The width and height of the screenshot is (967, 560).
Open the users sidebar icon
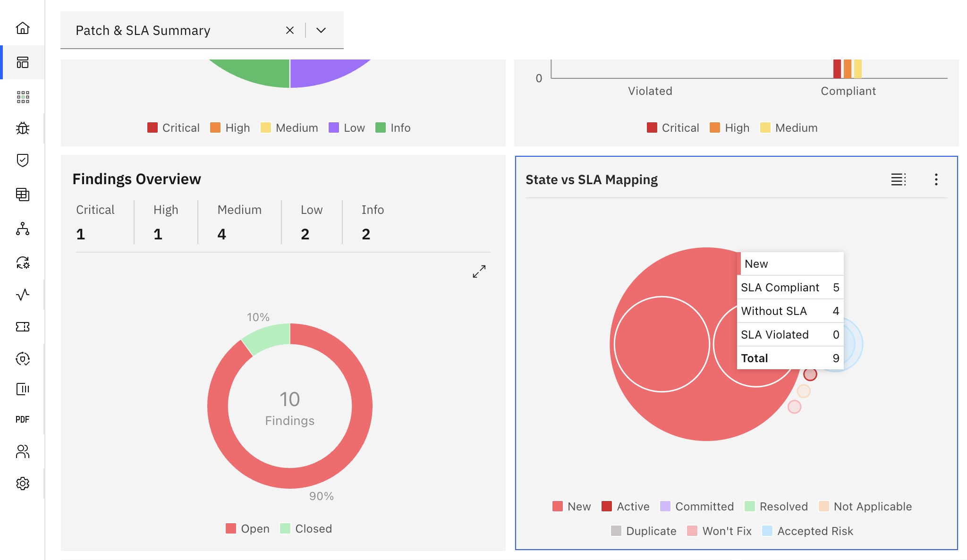[x=23, y=452]
